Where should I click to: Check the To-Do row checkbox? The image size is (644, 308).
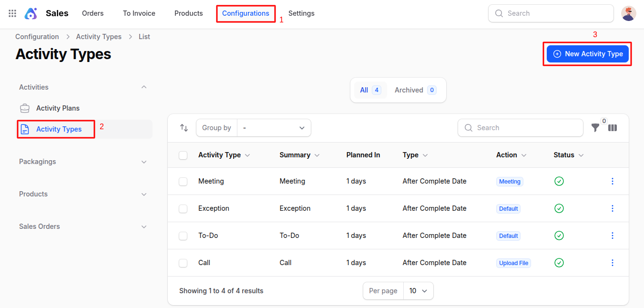(x=183, y=236)
